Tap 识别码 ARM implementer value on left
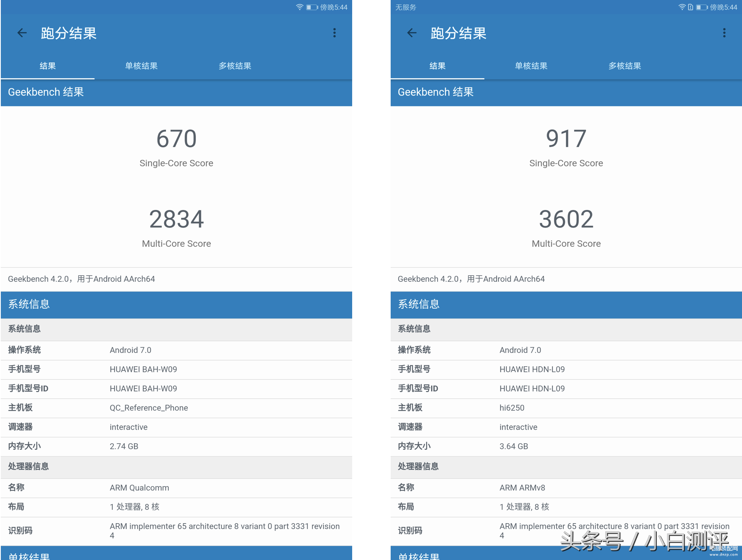 click(x=224, y=531)
